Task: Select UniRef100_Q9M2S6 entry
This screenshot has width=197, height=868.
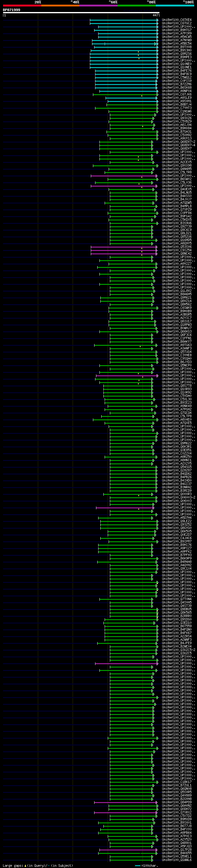Action: tap(176, 54)
